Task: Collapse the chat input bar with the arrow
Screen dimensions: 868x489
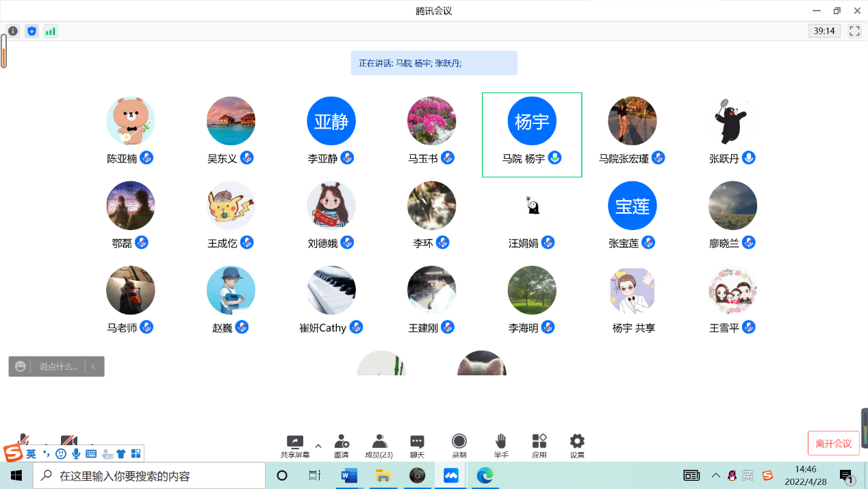Action: (x=93, y=366)
